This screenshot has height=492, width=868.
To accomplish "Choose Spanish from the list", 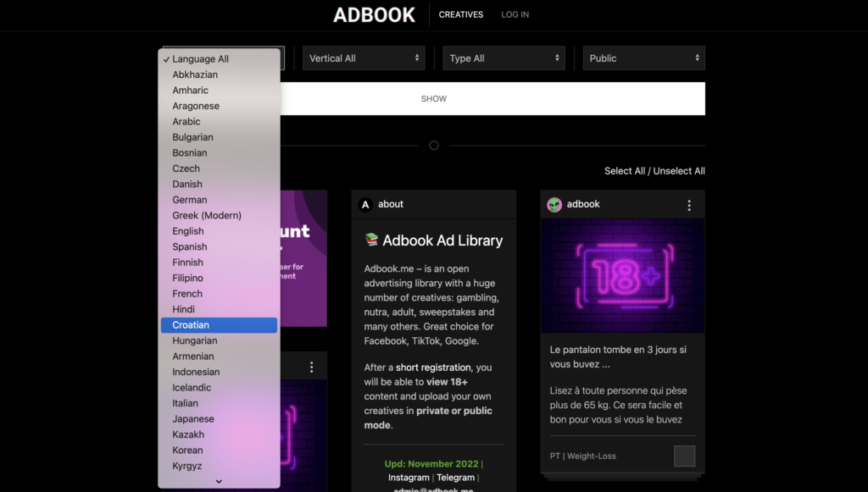I will (x=220, y=246).
